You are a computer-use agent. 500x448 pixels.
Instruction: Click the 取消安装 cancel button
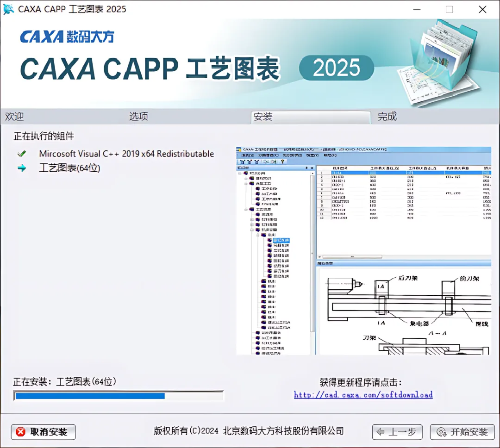44,432
